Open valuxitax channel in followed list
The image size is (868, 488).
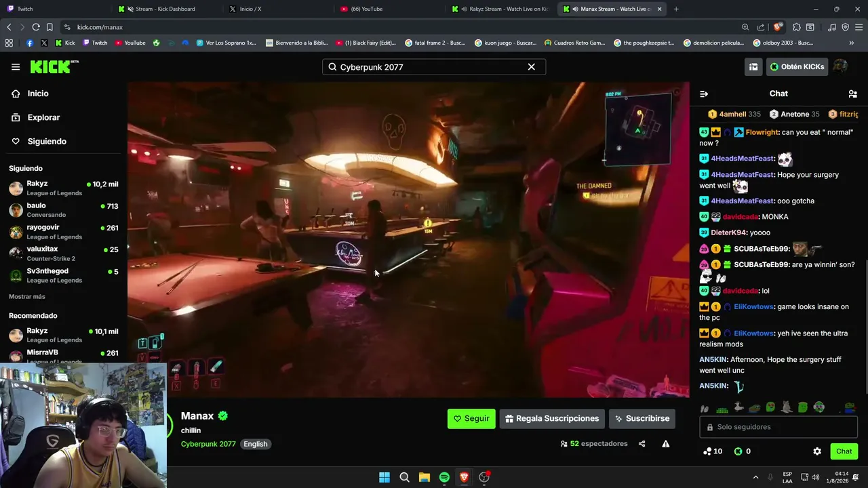(64, 253)
